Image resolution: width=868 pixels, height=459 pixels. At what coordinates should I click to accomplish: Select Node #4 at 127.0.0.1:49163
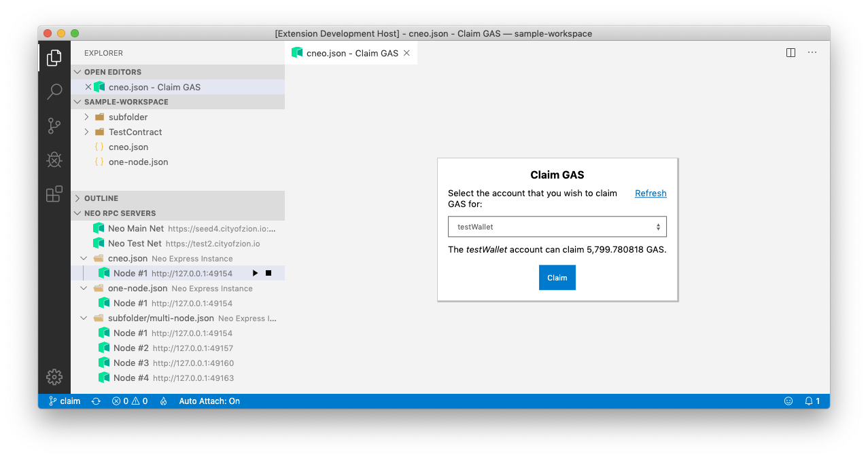point(178,378)
